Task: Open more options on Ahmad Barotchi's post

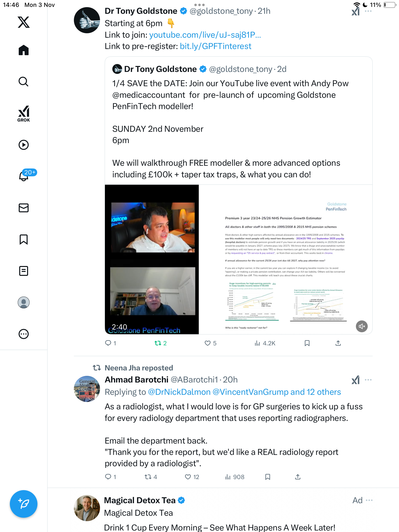Action: coord(368,380)
